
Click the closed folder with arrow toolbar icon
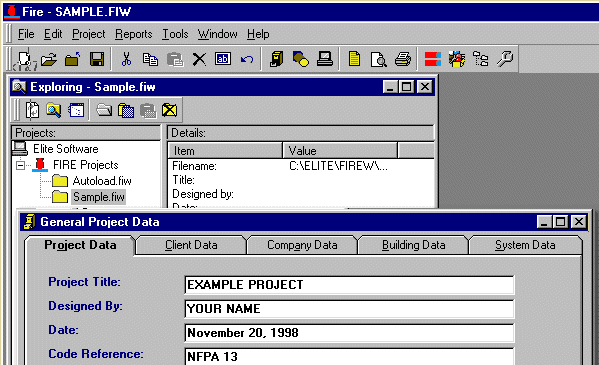point(72,59)
